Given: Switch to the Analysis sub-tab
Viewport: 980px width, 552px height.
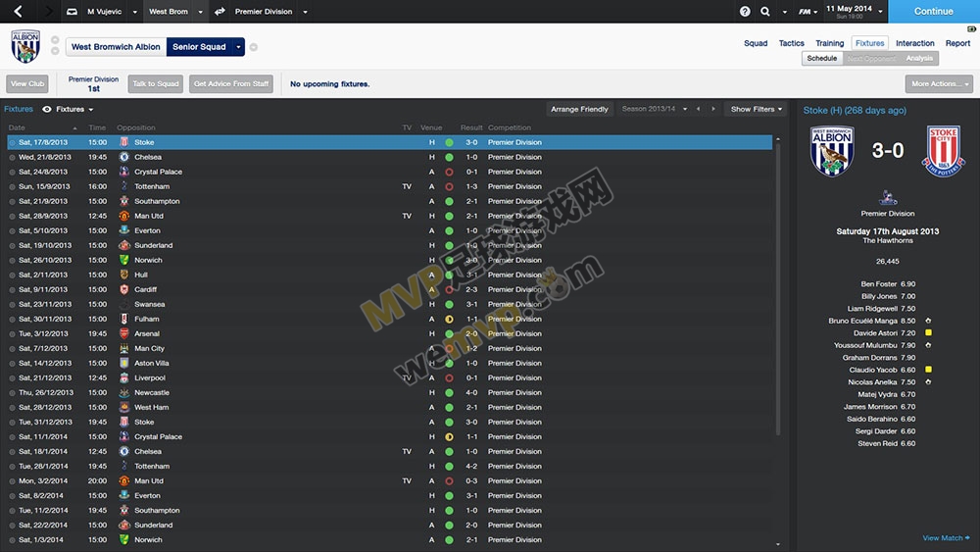Looking at the screenshot, I should click(x=919, y=58).
